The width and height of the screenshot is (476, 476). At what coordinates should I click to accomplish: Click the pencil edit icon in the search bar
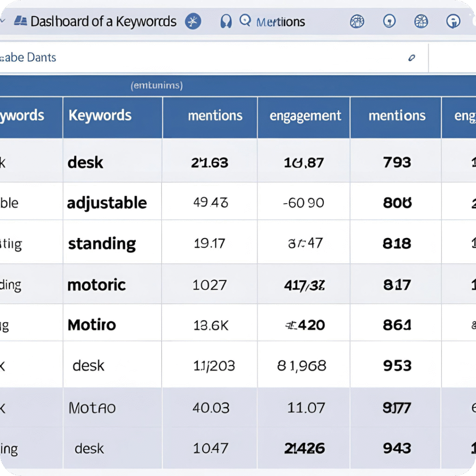(x=411, y=58)
